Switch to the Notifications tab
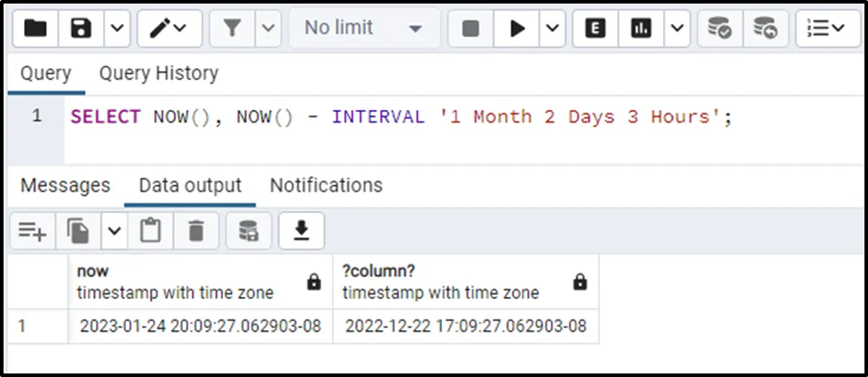Viewport: 868px width, 377px height. tap(326, 185)
